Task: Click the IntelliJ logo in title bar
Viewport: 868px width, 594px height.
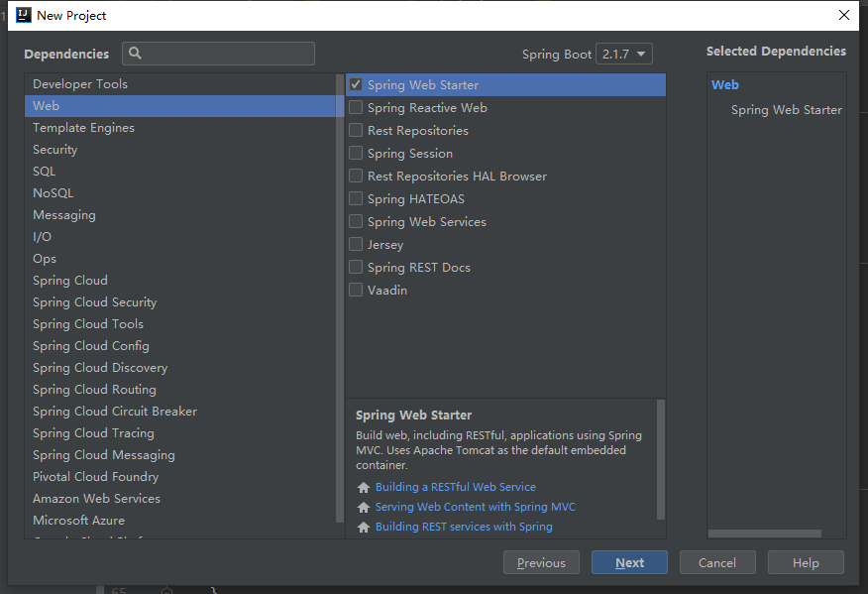Action: [x=24, y=15]
